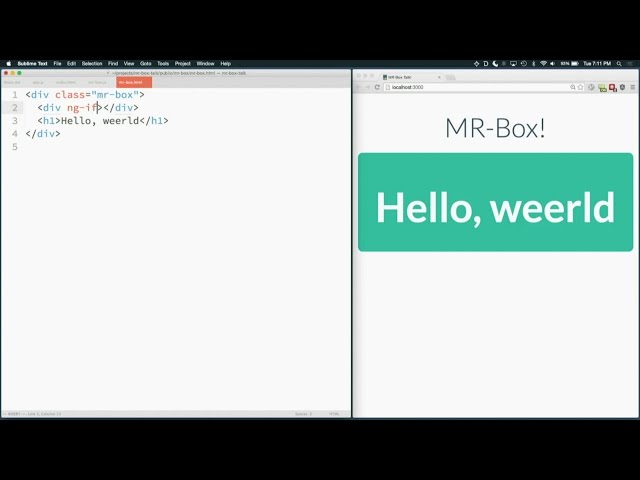
Task: Click Line, Column indicator in status bar
Action: pyautogui.click(x=44, y=414)
